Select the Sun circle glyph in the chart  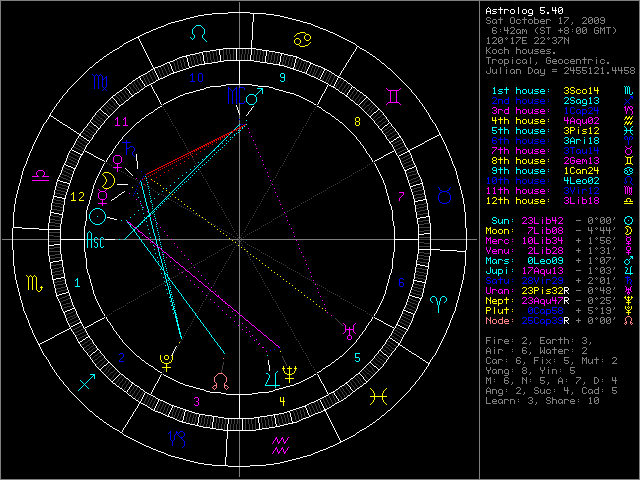point(97,215)
